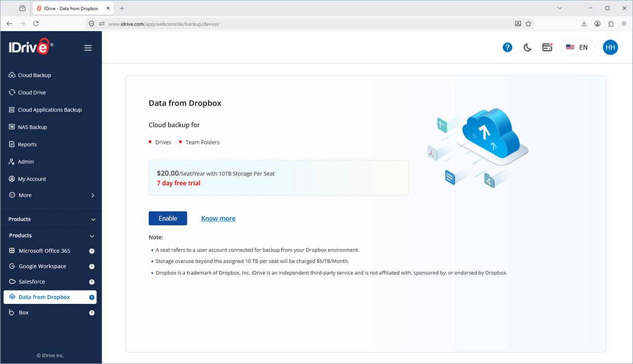Open the recent tabs history icon
This screenshot has height=364, width=633.
pos(22,8)
